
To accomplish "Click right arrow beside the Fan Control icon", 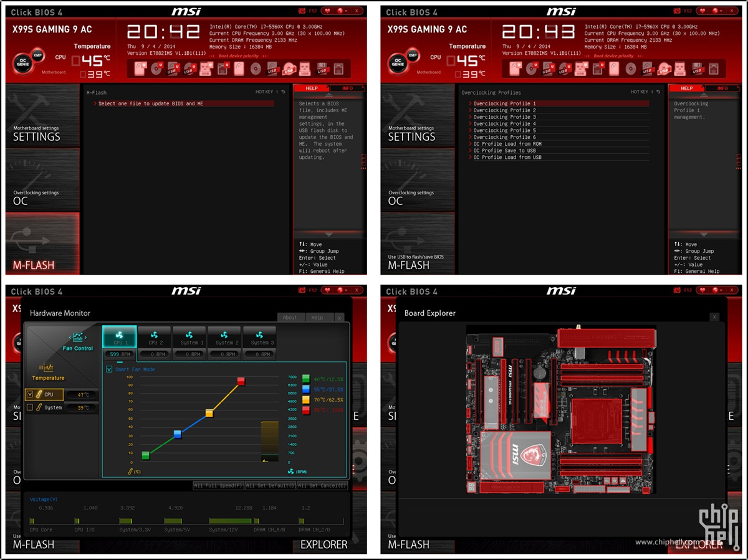I will coord(86,336).
